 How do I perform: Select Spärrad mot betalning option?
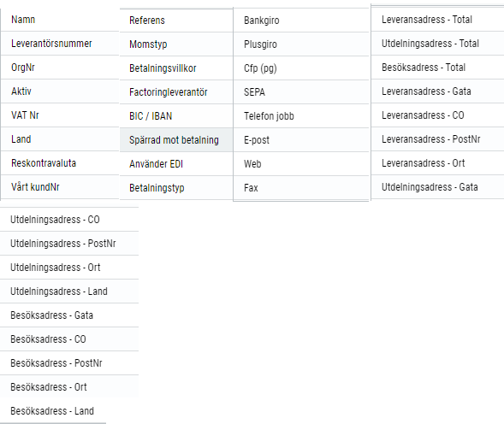tap(176, 140)
